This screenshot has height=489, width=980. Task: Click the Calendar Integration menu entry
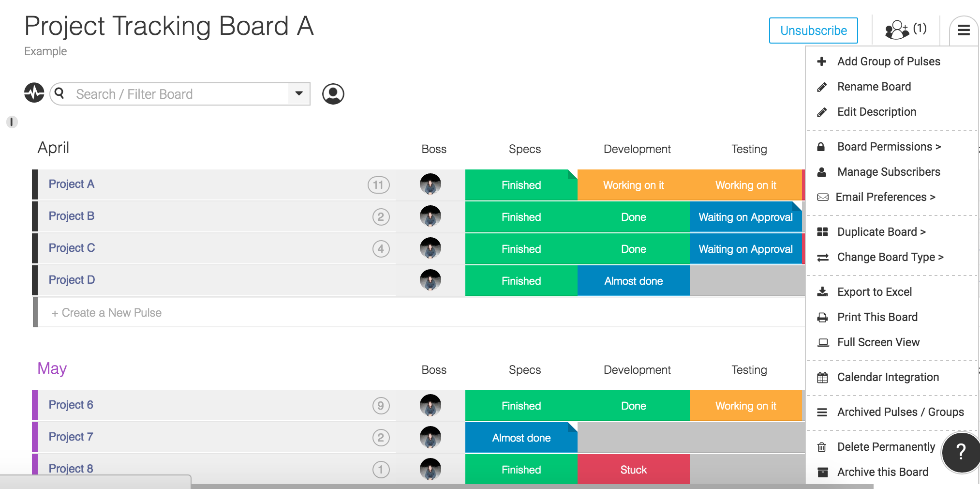pos(888,377)
